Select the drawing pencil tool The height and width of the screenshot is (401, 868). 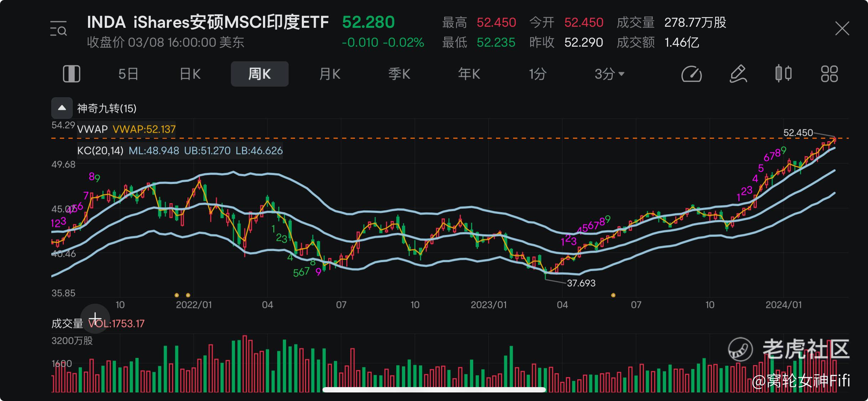click(738, 74)
